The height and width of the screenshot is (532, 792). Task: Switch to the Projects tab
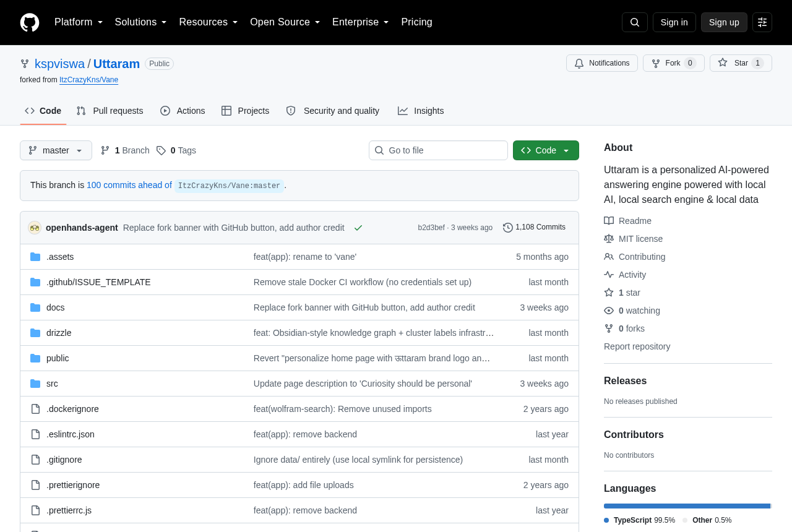tap(246, 111)
